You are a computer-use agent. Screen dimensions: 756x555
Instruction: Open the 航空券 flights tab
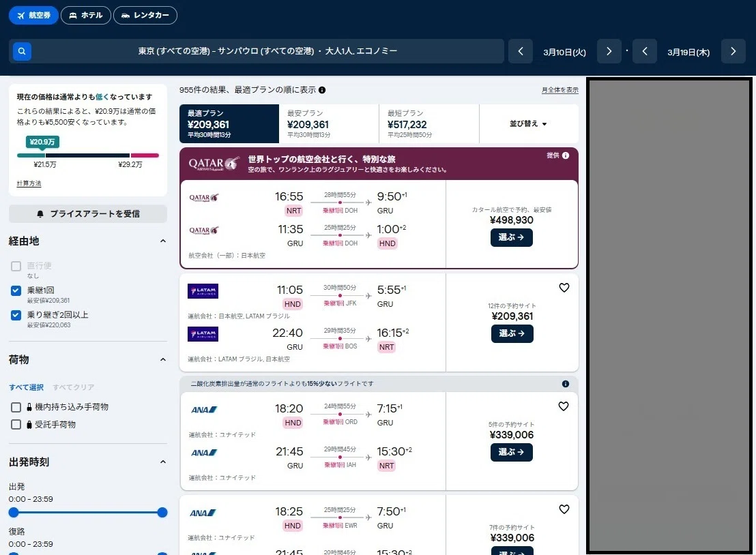33,16
